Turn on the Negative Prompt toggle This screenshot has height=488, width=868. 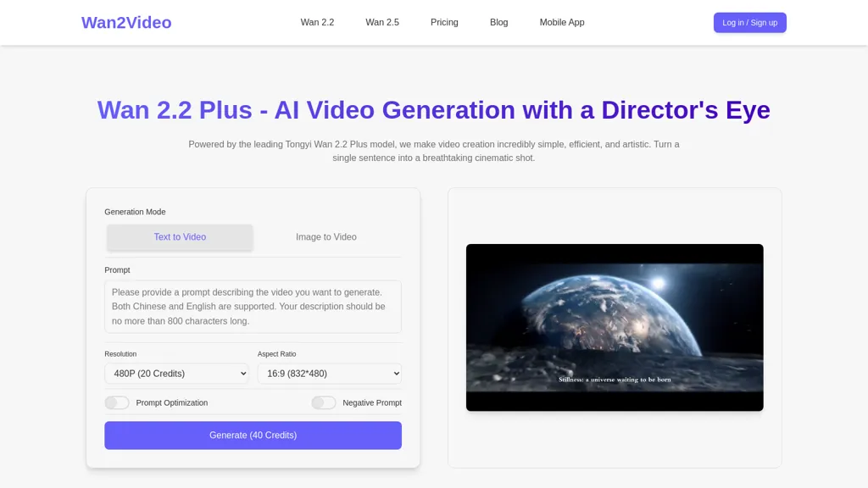323,402
